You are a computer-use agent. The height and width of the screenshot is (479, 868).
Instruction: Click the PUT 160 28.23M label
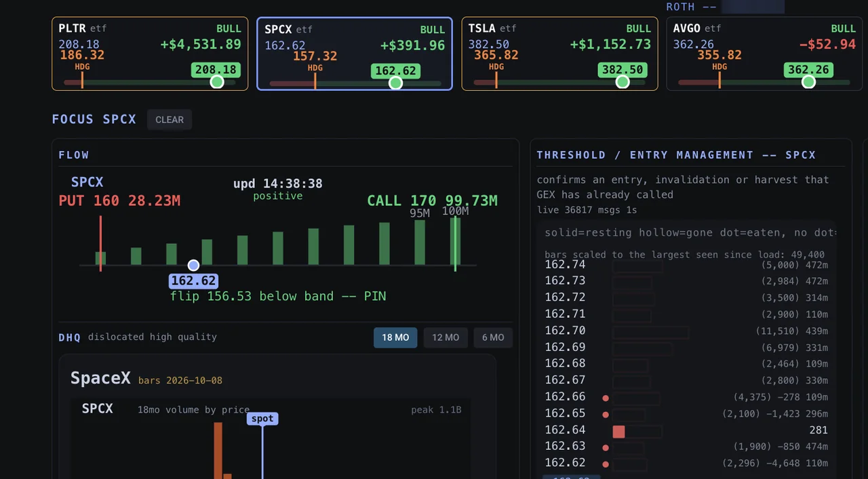pyautogui.click(x=119, y=201)
